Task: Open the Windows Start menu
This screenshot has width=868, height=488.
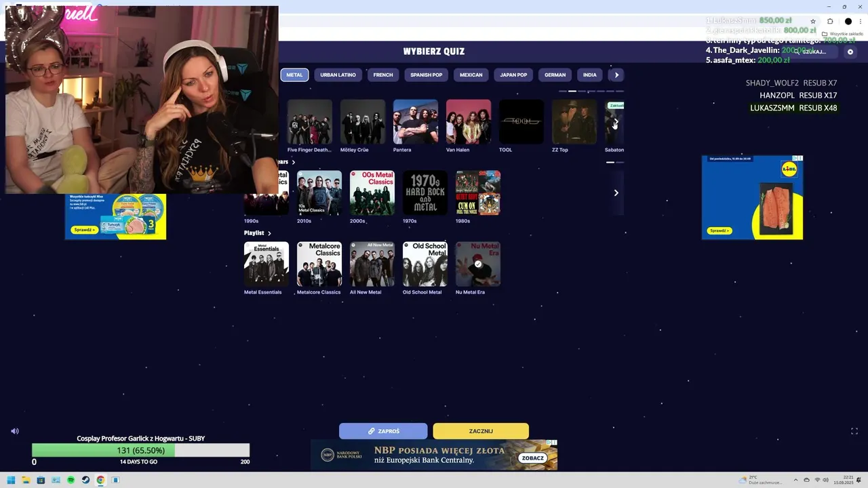Action: pyautogui.click(x=11, y=480)
